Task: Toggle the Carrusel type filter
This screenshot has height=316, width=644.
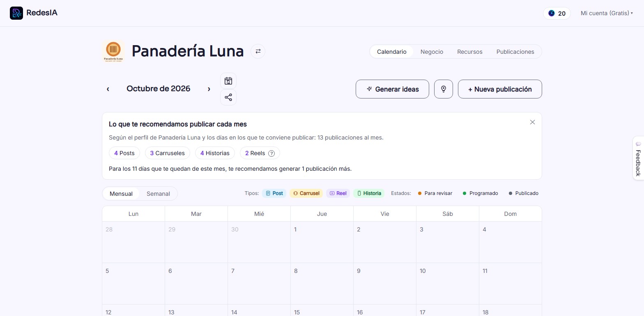Action: pos(306,193)
